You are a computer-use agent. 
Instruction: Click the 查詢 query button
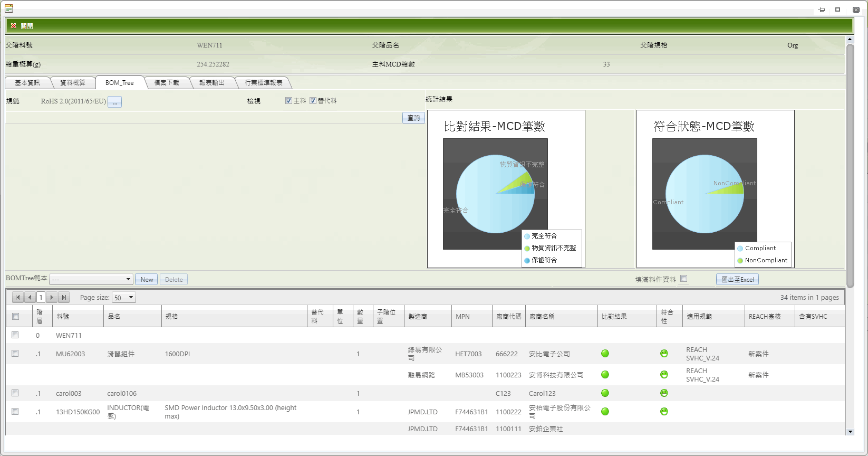point(413,118)
